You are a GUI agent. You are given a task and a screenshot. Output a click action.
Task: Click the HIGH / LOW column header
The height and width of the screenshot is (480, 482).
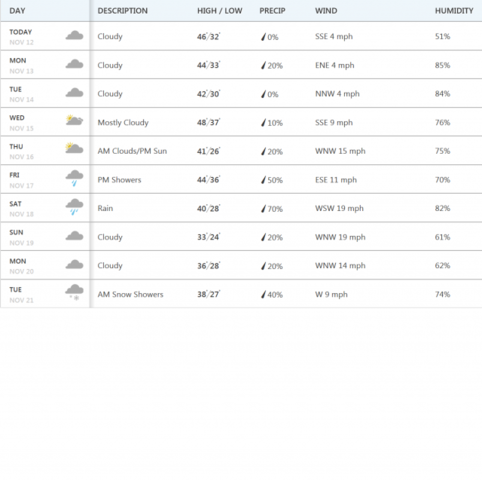click(219, 11)
